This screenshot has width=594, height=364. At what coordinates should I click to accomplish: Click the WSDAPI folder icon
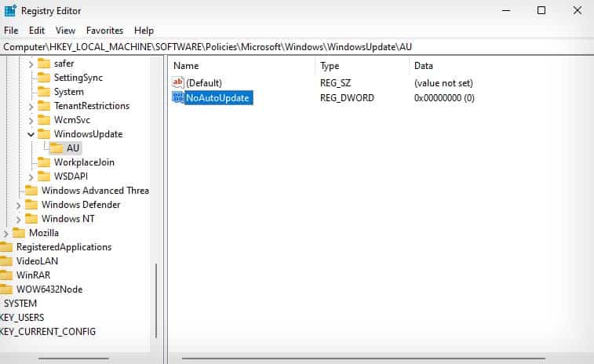click(44, 177)
